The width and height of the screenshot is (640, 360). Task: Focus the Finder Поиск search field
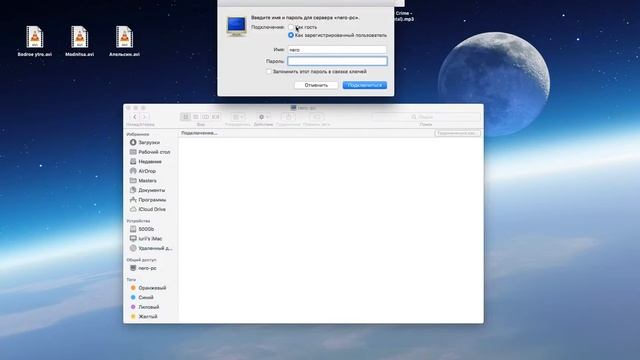(426, 117)
